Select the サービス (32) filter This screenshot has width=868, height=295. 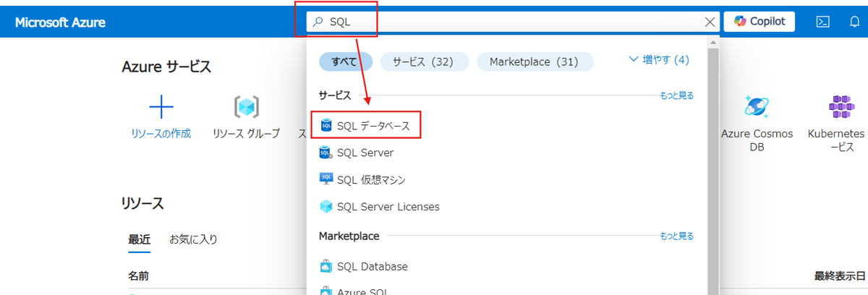[x=423, y=61]
